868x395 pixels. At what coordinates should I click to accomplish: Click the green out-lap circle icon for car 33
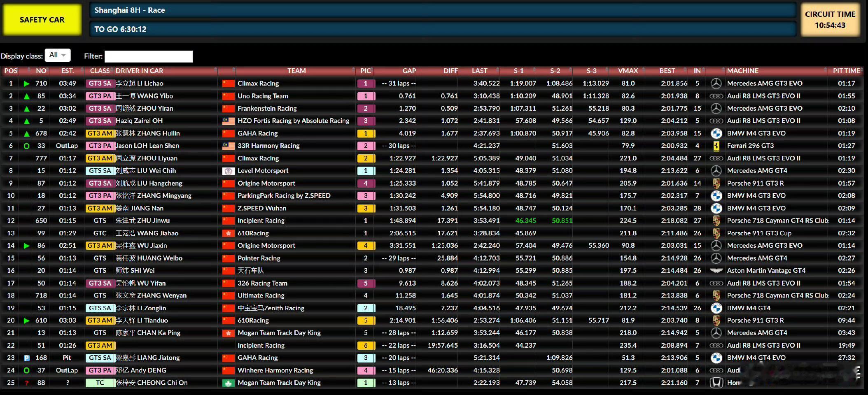(x=27, y=146)
